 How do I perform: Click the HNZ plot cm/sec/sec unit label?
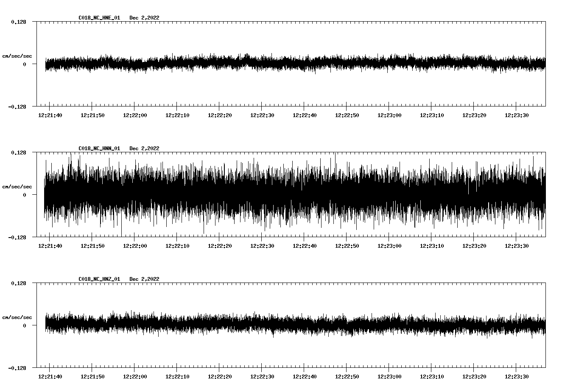tap(17, 317)
